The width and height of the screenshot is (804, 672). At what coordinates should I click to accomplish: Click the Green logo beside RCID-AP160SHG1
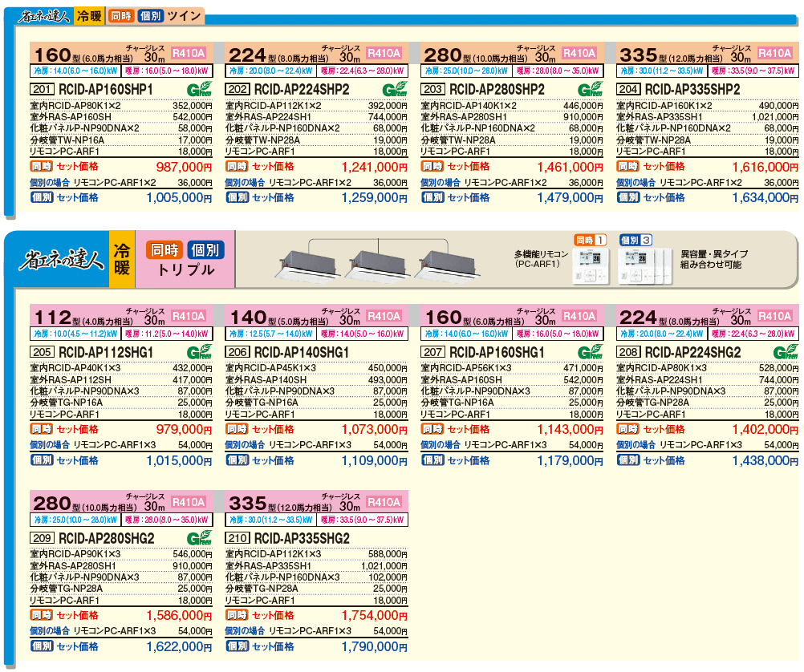591,352
